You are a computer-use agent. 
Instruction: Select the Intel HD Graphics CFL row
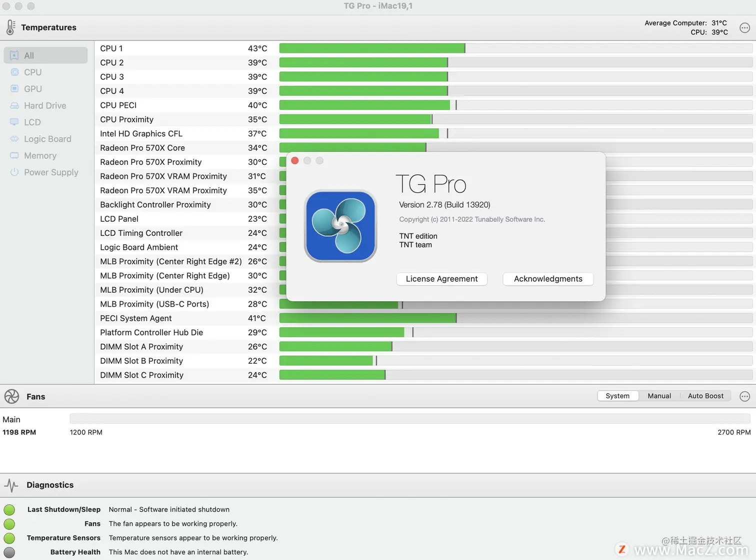tap(425, 134)
